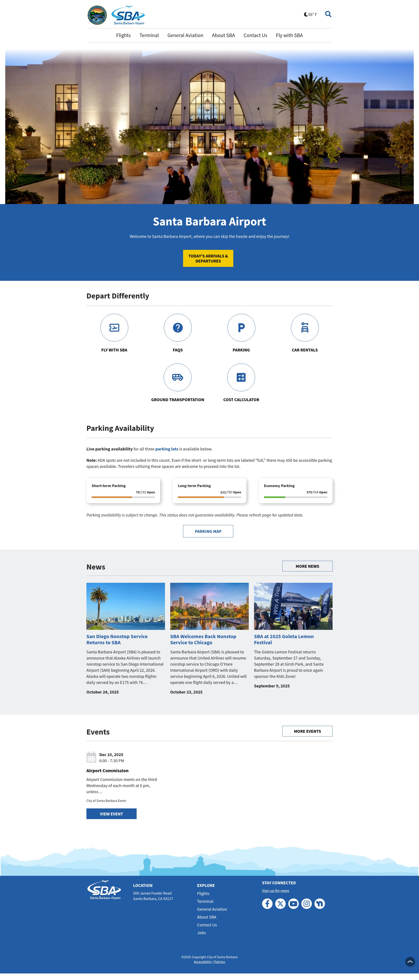Open the Flights menu
419x980 pixels.
[x=124, y=35]
